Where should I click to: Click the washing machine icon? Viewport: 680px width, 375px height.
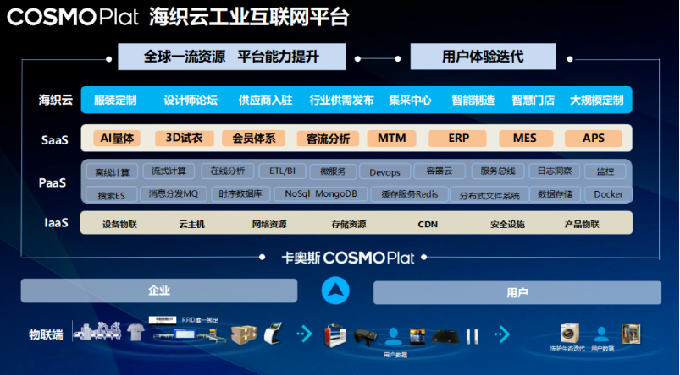pos(569,333)
